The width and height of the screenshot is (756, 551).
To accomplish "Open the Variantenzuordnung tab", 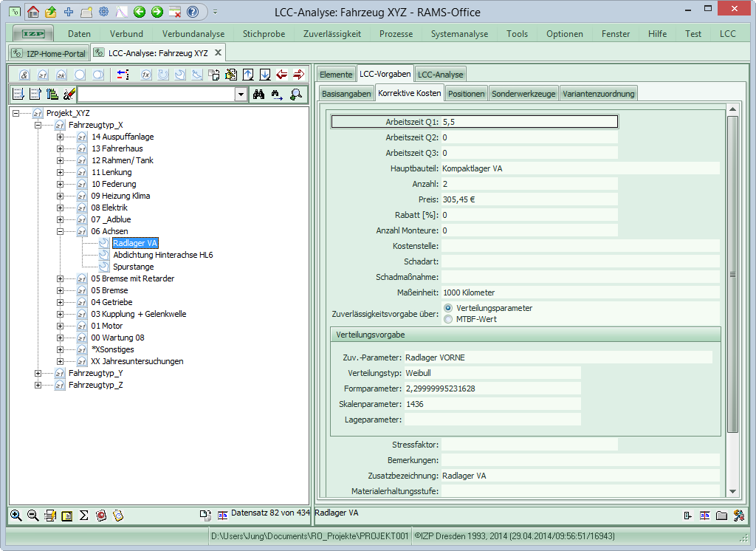I will pyautogui.click(x=598, y=94).
